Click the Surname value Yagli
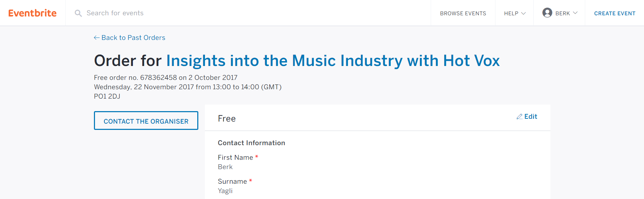This screenshot has width=644, height=199. 225,191
